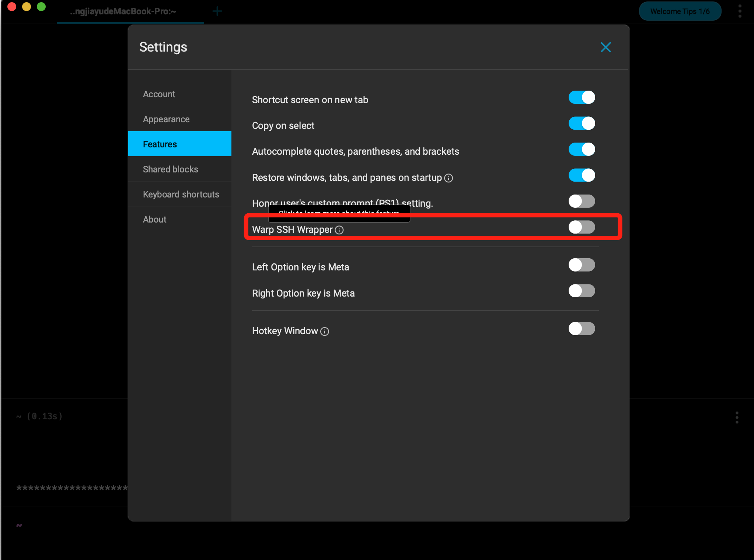The width and height of the screenshot is (754, 560).
Task: Disable Copy on select
Action: [582, 123]
